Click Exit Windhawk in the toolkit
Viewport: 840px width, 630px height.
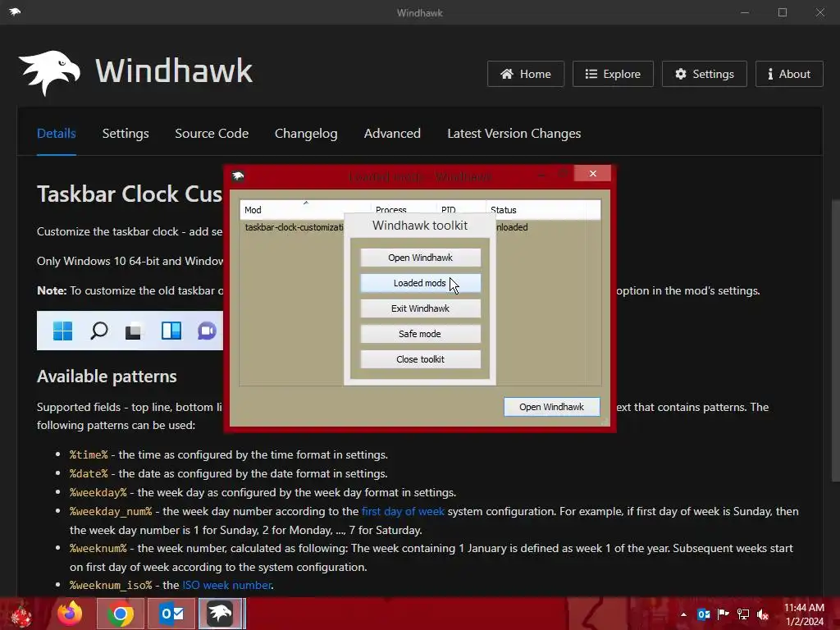click(420, 308)
